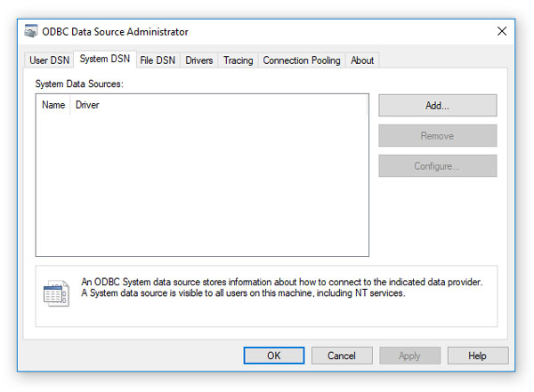
Task: Click the Add... button
Action: click(x=438, y=106)
